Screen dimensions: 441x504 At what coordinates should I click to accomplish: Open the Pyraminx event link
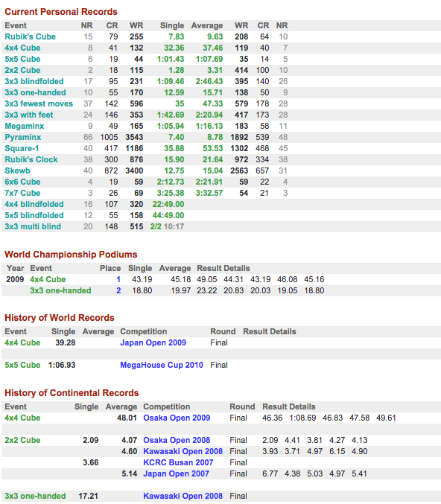coord(23,137)
